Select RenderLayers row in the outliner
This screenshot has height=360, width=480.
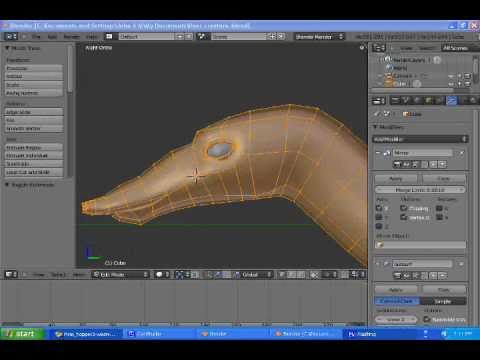pos(409,60)
